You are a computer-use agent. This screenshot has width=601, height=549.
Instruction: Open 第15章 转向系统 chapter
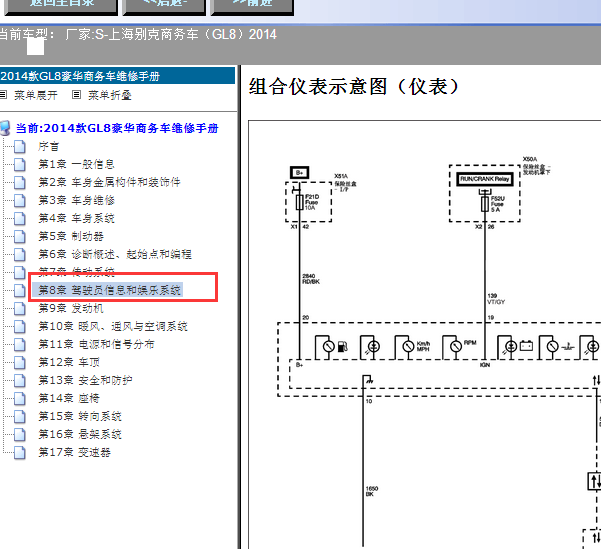[x=80, y=416]
